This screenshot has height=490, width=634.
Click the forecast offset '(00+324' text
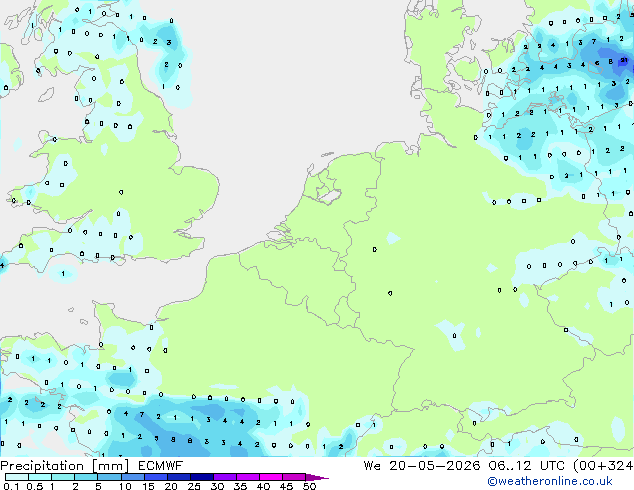[x=603, y=466]
